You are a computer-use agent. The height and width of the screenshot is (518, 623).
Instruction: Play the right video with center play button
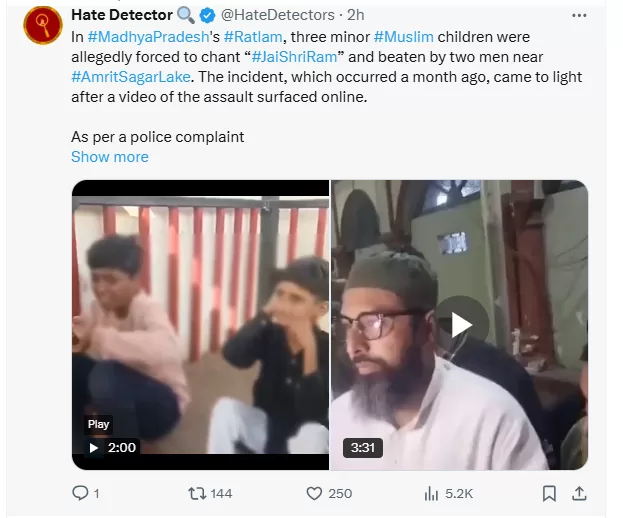coord(460,324)
